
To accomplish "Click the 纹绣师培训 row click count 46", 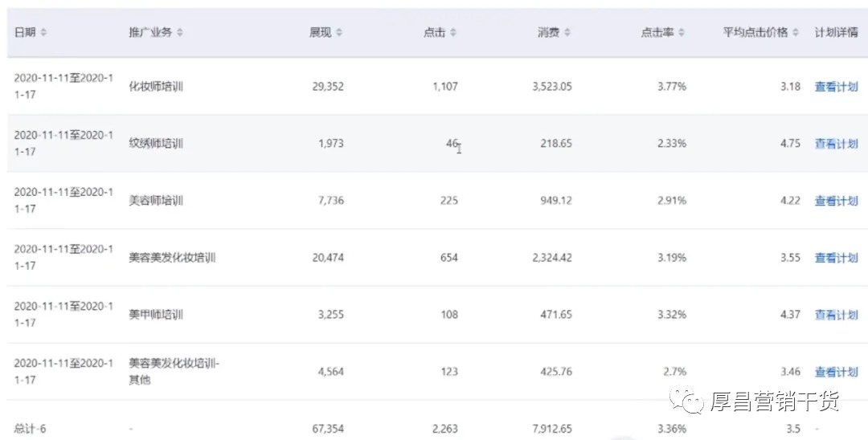I will pyautogui.click(x=452, y=143).
